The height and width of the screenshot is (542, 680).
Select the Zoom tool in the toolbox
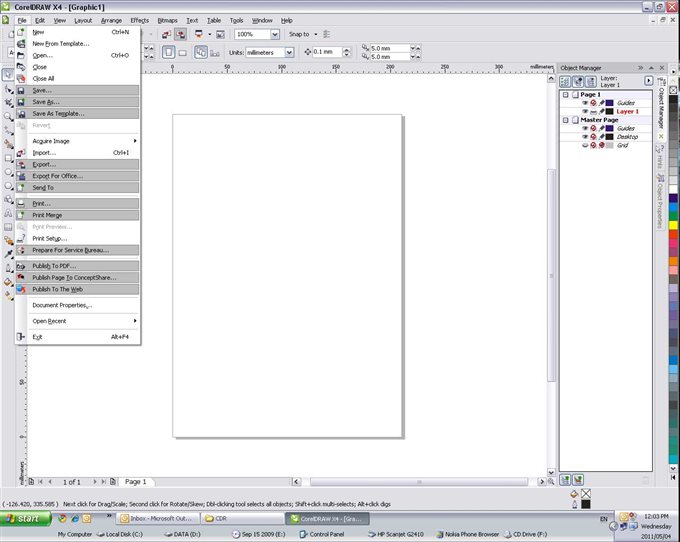tap(8, 116)
